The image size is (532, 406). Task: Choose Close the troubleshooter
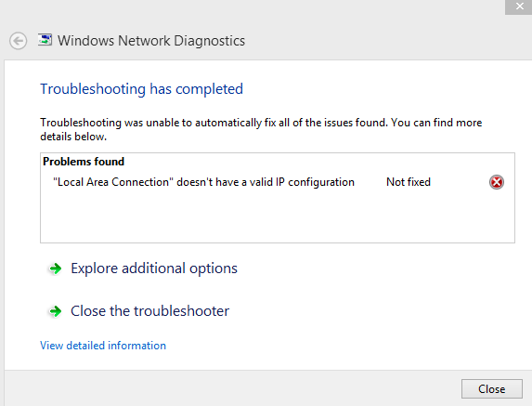150,311
